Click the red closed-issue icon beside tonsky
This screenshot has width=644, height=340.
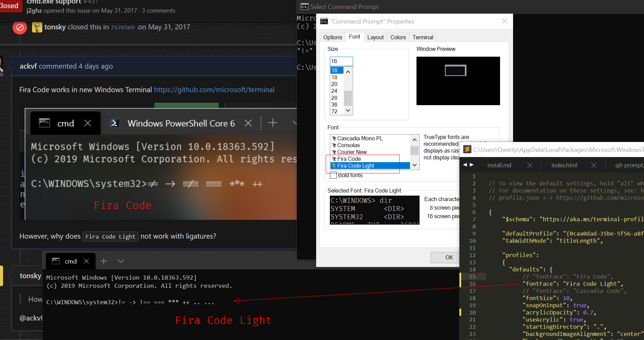click(x=19, y=27)
